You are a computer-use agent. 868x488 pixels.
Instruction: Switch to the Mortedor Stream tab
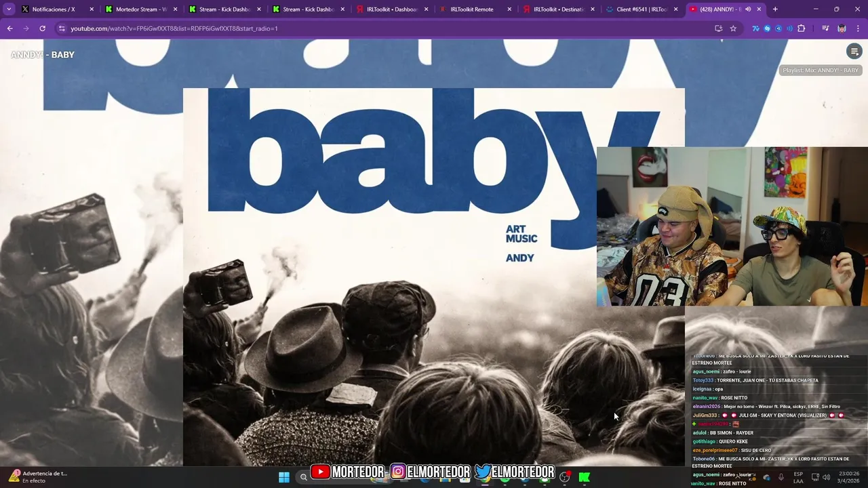pos(141,9)
